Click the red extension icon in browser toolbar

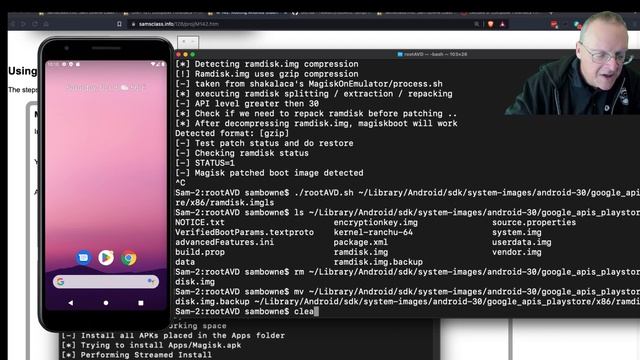(x=554, y=24)
